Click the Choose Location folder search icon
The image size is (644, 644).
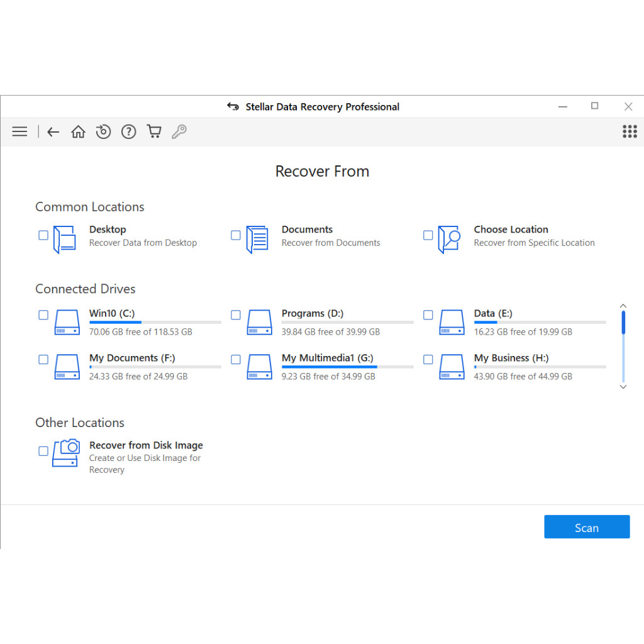pos(449,240)
